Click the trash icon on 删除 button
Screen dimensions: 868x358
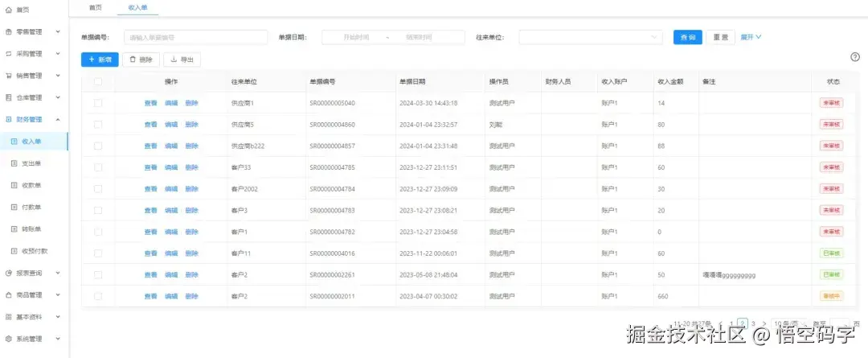pyautogui.click(x=133, y=60)
